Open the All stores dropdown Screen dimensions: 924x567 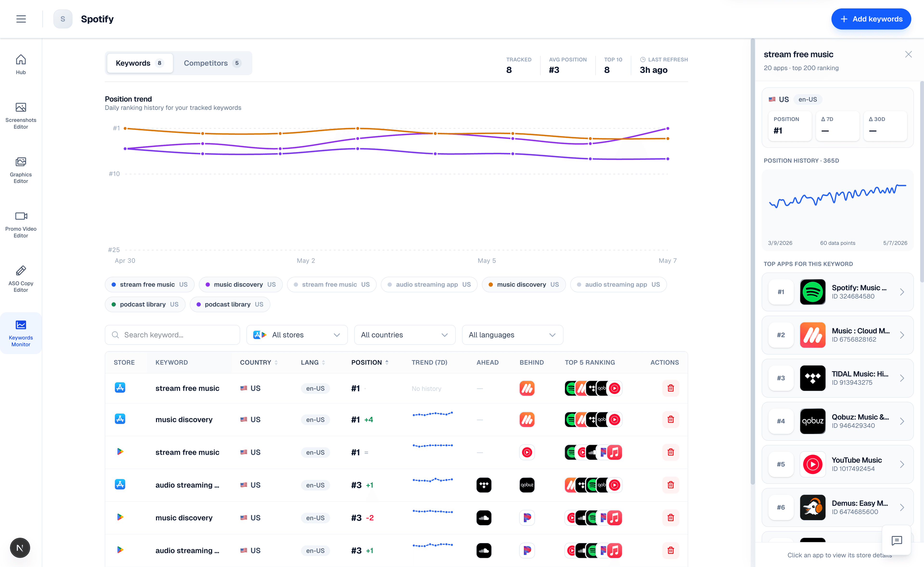297,335
